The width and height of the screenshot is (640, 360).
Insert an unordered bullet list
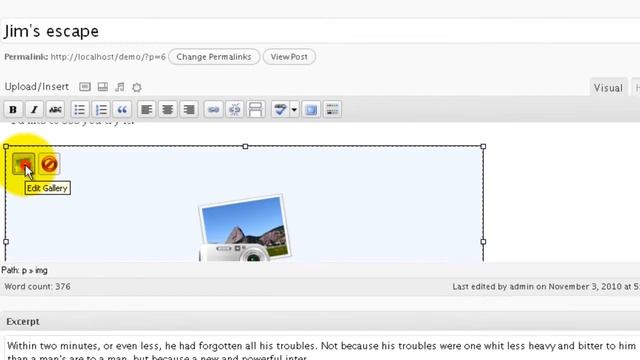tap(80, 109)
